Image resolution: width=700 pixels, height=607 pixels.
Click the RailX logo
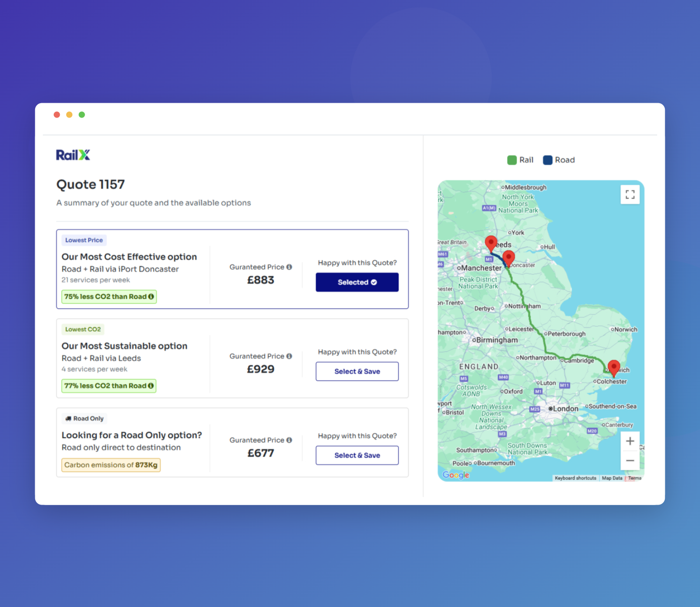coord(73,155)
